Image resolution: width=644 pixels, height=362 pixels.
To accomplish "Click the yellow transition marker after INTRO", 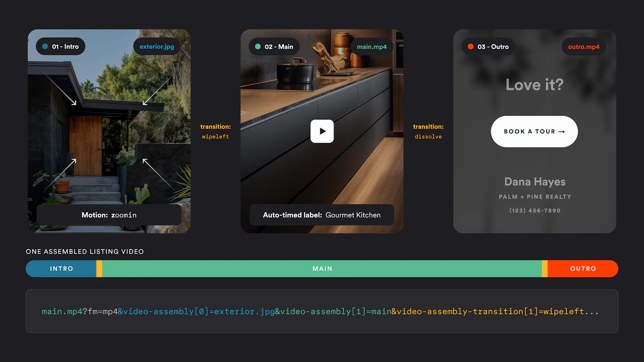I will [99, 269].
